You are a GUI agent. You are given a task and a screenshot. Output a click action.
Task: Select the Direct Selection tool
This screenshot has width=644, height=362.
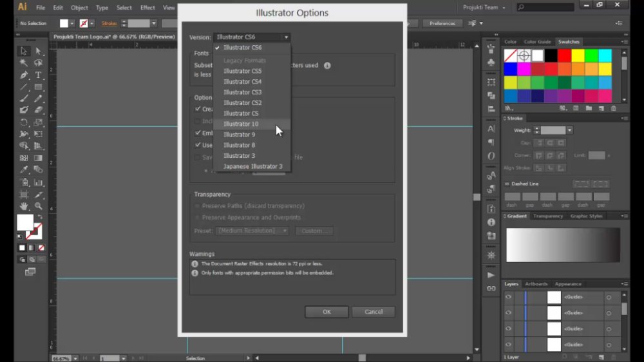pyautogui.click(x=38, y=51)
